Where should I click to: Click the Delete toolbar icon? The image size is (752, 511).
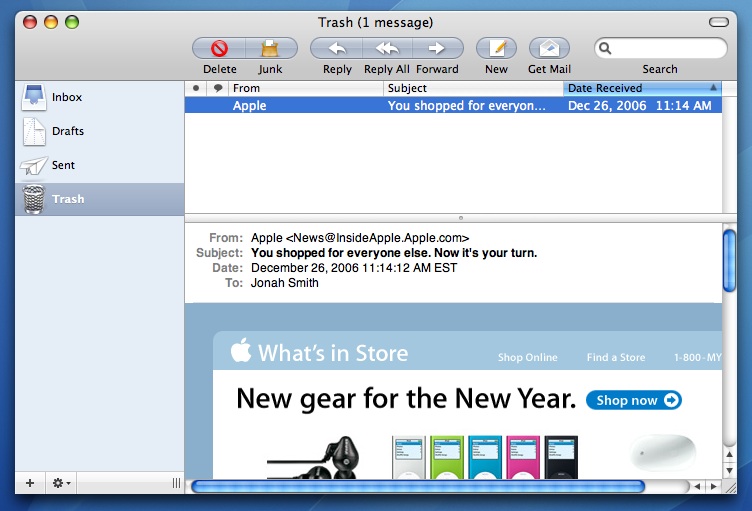(219, 48)
